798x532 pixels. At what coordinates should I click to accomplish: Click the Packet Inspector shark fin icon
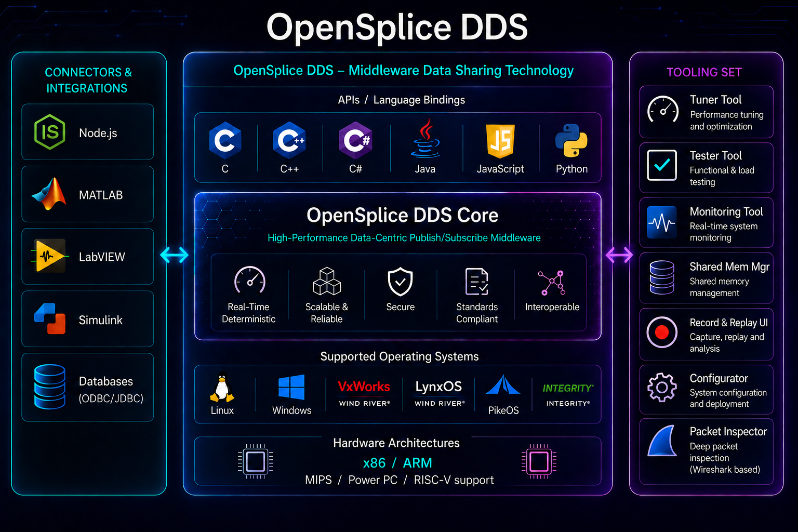coord(662,441)
